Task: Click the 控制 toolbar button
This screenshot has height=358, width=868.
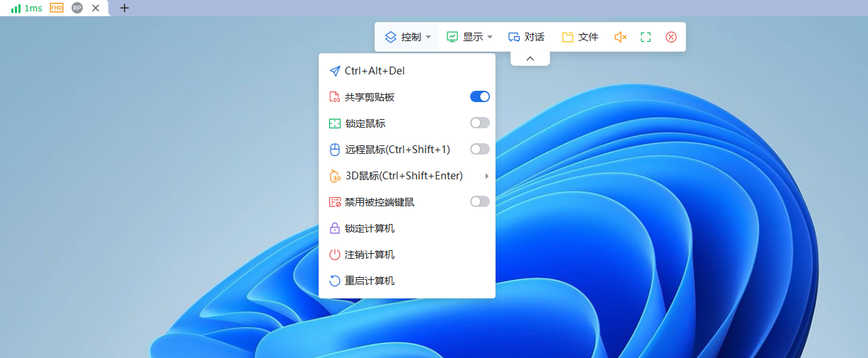Action: pos(408,37)
